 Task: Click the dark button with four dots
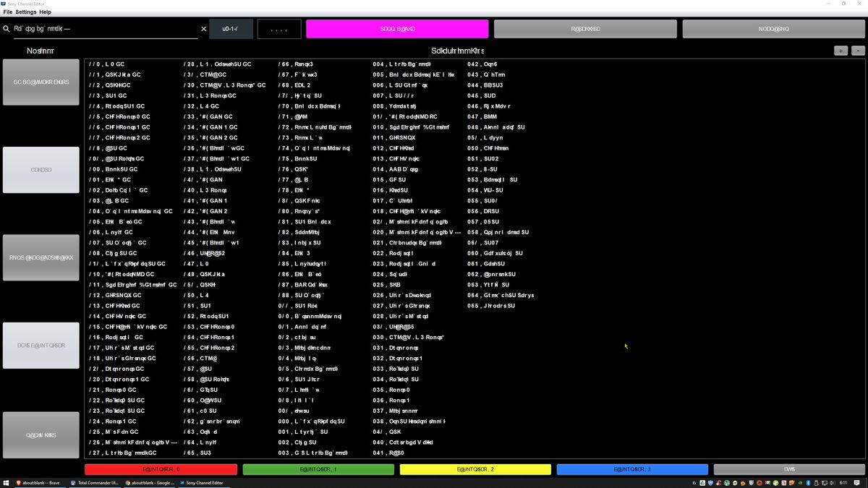279,29
